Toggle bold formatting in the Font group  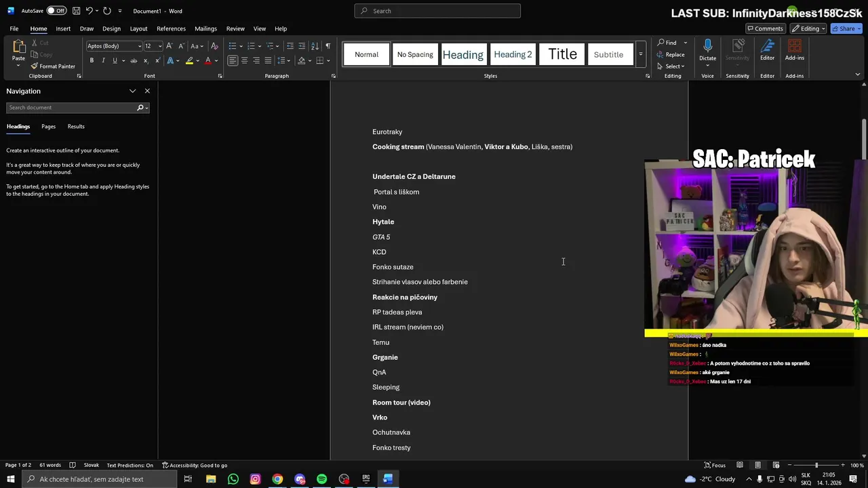pyautogui.click(x=92, y=60)
